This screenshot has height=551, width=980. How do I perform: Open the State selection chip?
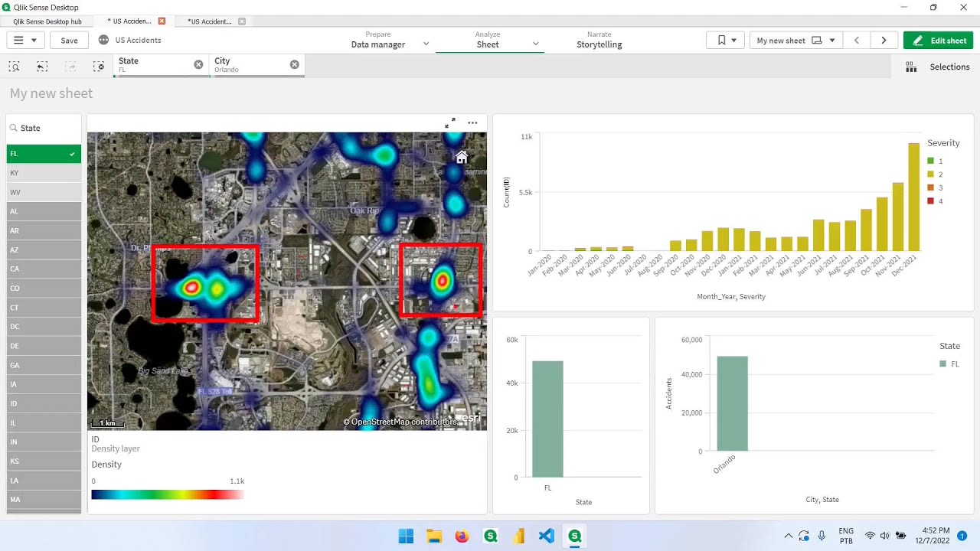pyautogui.click(x=152, y=65)
